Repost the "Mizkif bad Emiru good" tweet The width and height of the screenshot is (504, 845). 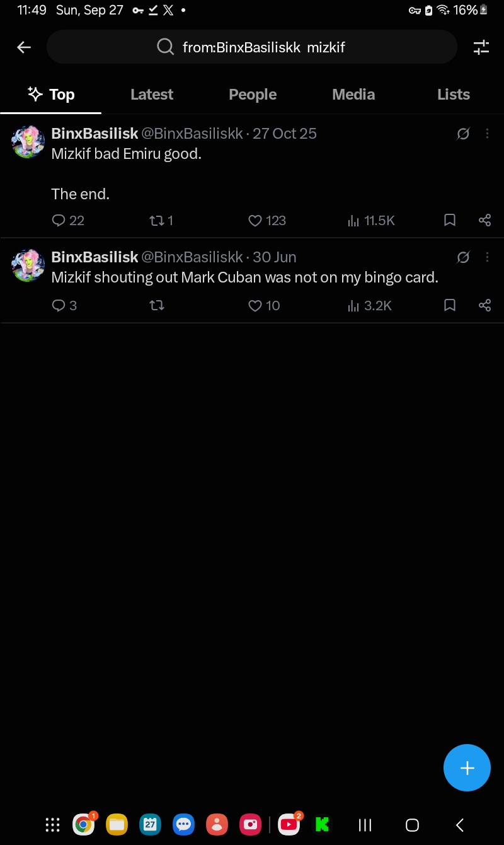coord(161,220)
